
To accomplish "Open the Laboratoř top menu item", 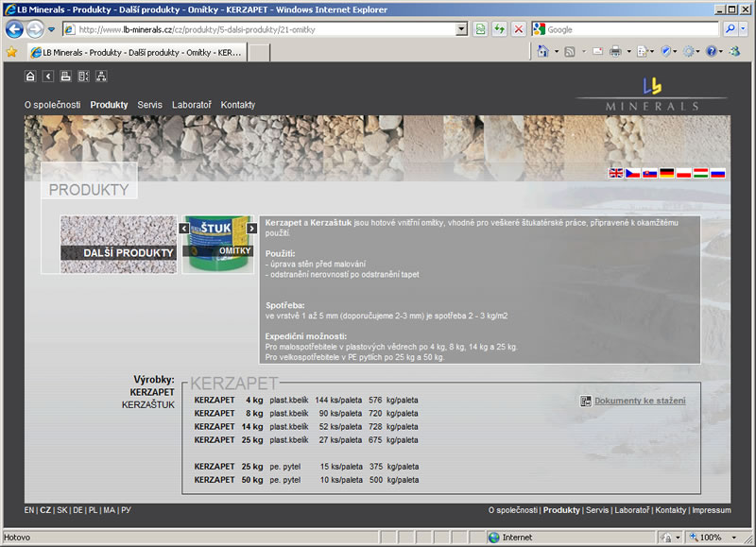I will [192, 105].
